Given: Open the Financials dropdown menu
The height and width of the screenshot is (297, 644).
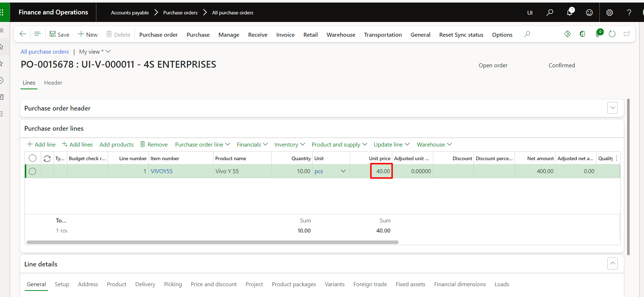Looking at the screenshot, I should 252,144.
